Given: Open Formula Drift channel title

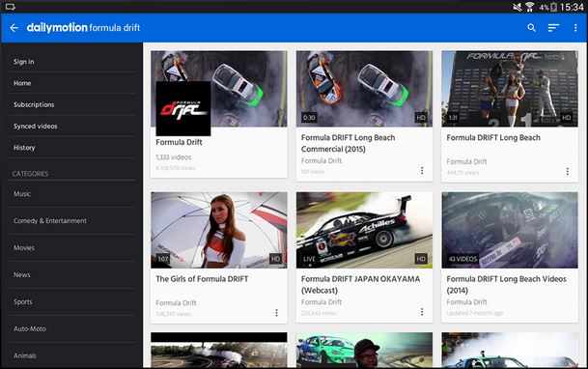Looking at the screenshot, I should click(x=179, y=142).
